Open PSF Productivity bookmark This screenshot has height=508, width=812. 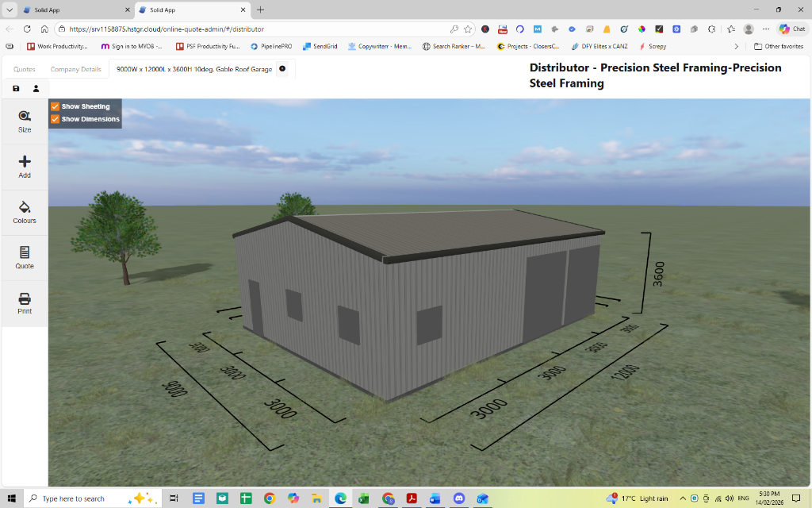[x=208, y=46]
